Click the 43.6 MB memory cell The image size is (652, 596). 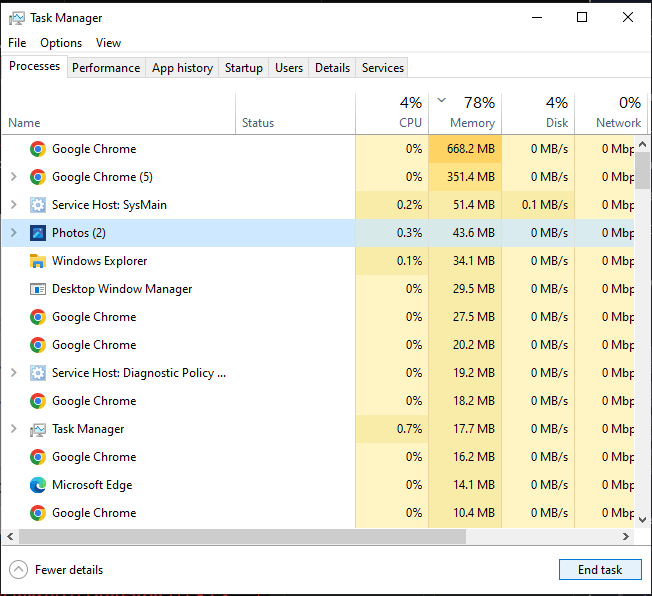tap(465, 233)
